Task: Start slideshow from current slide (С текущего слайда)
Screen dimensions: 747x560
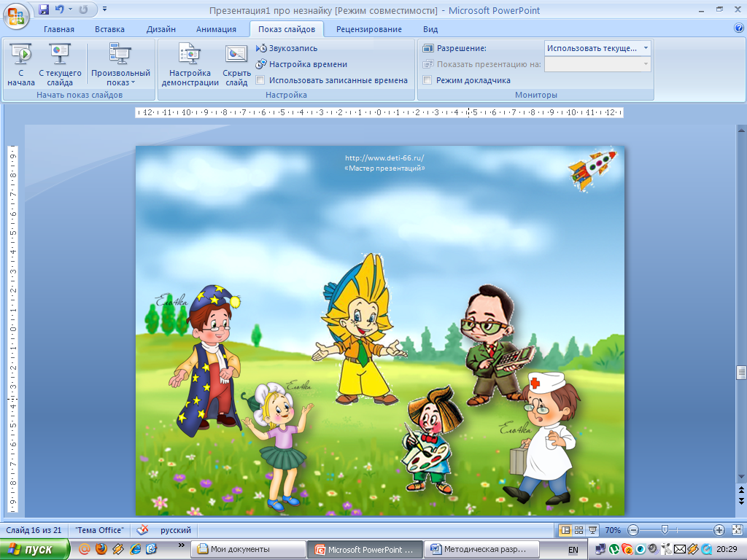Action: pos(60,65)
